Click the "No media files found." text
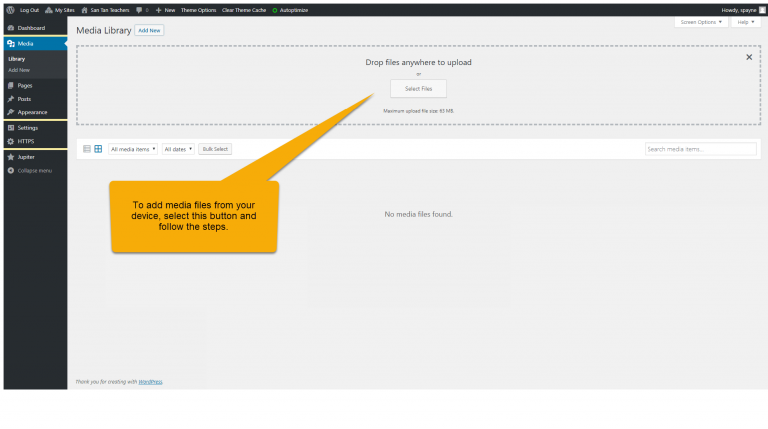 (x=418, y=214)
